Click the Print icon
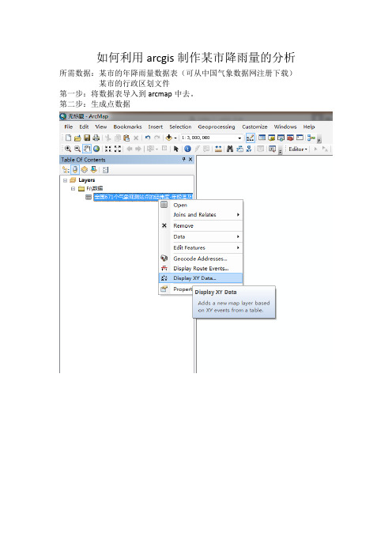The image size is (392, 555). pos(96,138)
